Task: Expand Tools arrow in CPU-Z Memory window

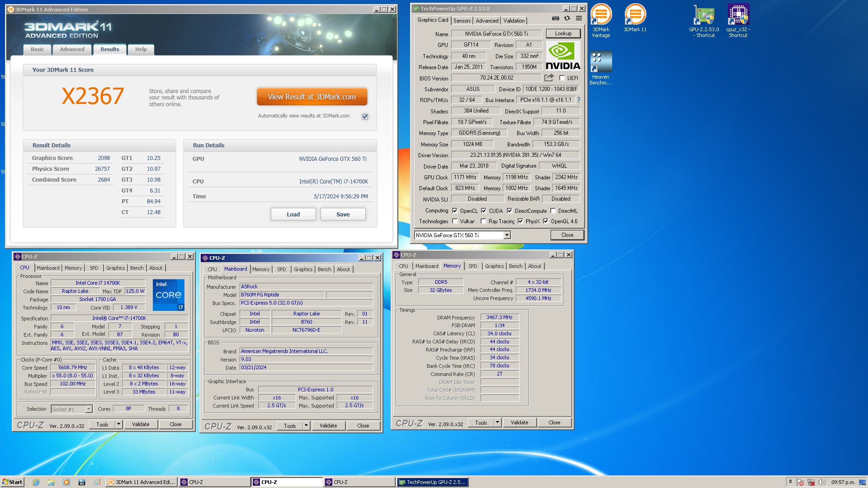Action: click(497, 422)
